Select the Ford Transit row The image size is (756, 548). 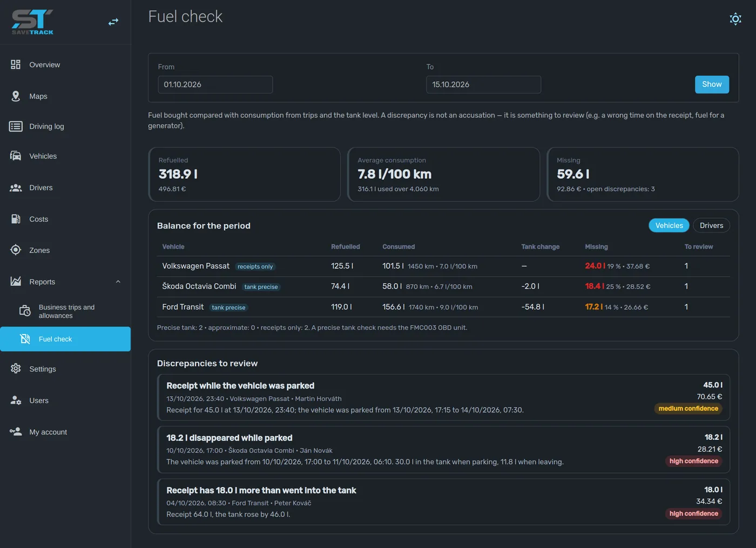443,308
